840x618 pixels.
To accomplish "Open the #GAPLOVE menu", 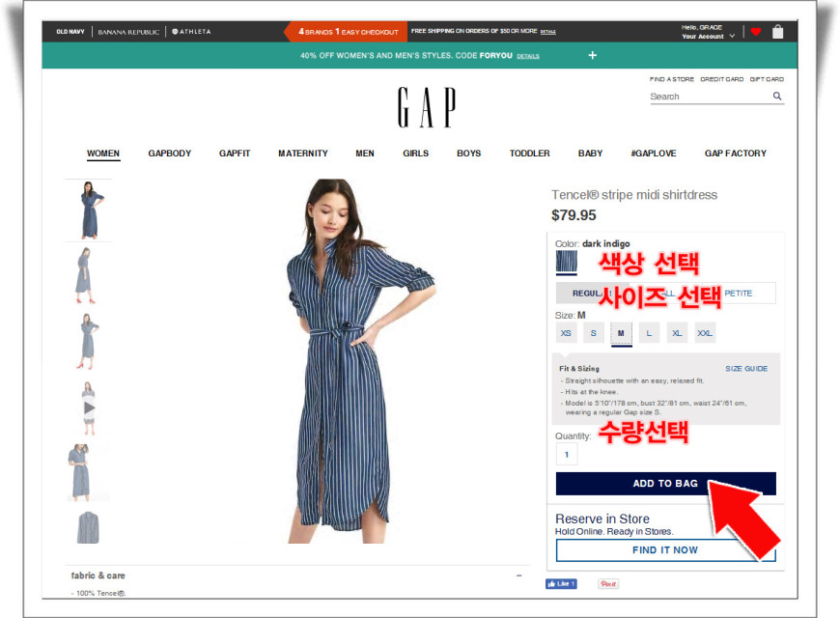I will tap(654, 154).
